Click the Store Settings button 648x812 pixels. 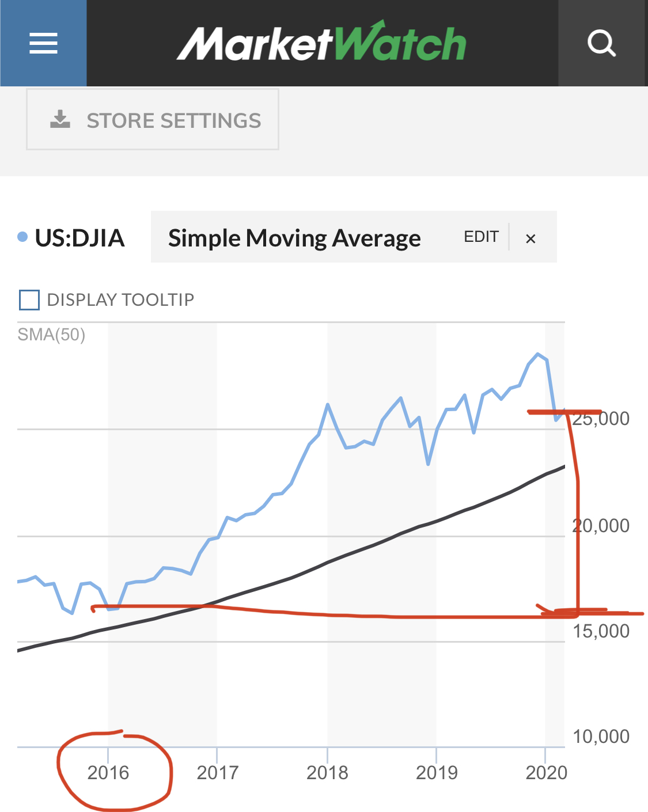click(x=153, y=119)
